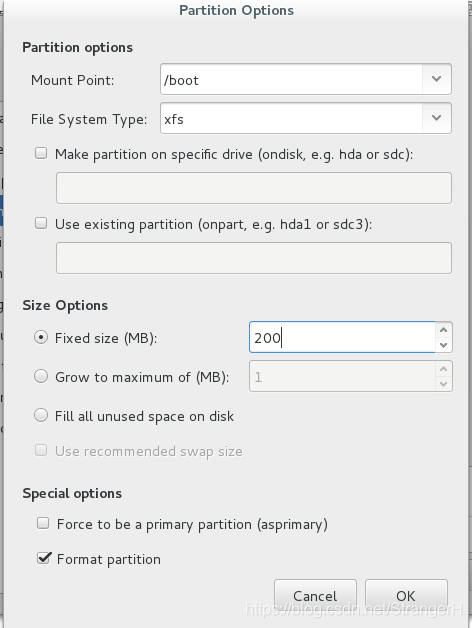Check Force to be a primary partition
472x628 pixels.
[43, 523]
